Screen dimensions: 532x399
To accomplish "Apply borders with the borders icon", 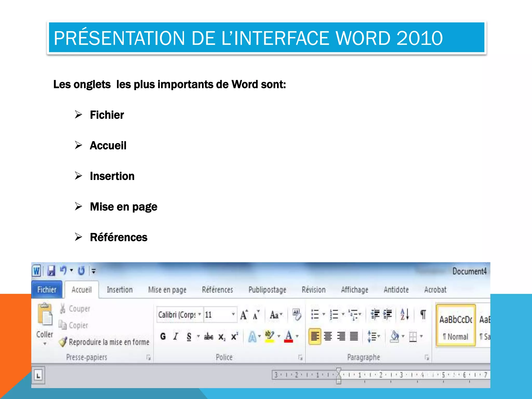I will point(413,337).
